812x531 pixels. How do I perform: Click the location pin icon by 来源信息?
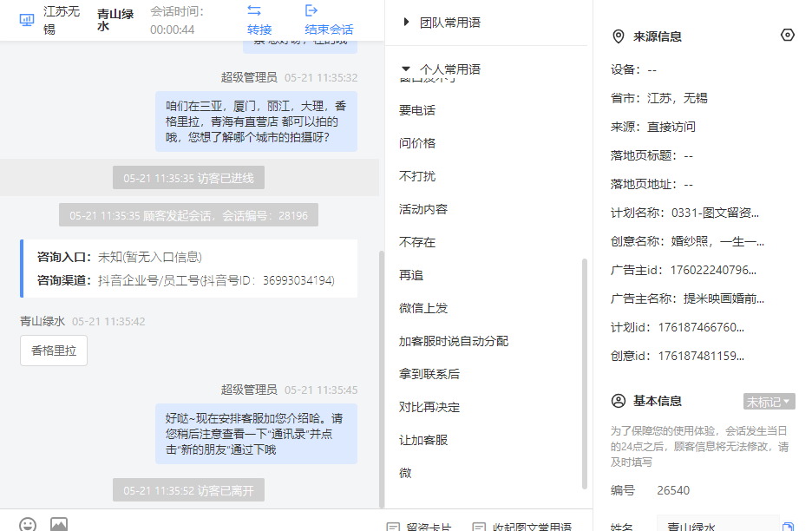click(x=619, y=36)
